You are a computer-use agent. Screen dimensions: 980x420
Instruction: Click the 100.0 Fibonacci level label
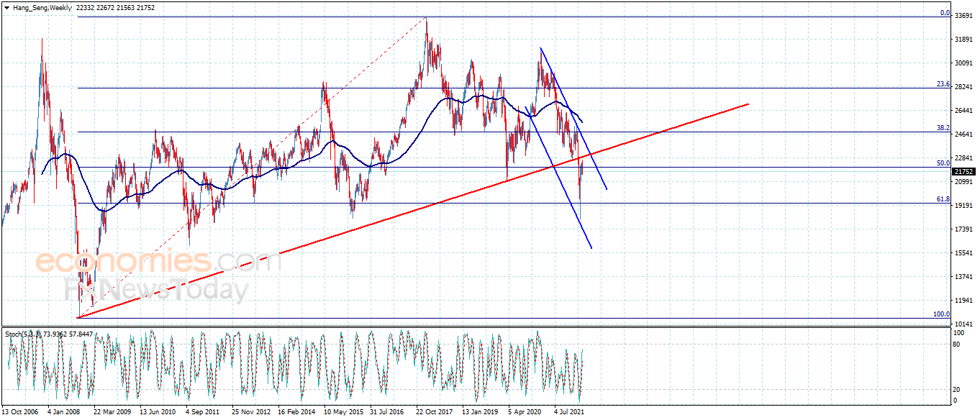coord(941,314)
